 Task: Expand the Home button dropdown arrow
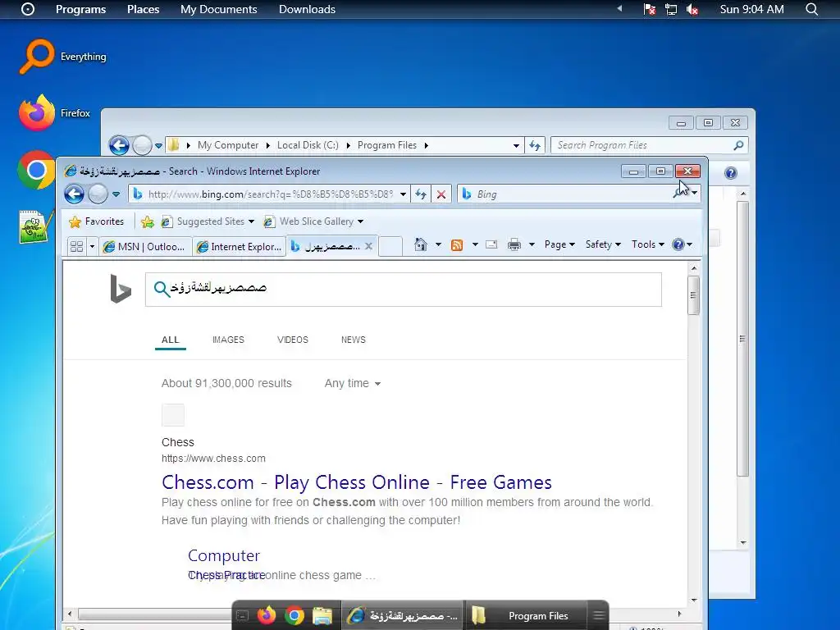tap(438, 244)
